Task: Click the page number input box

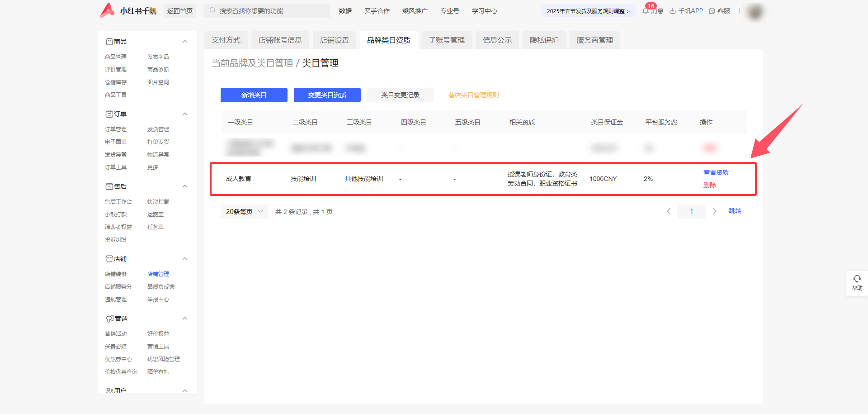Action: pyautogui.click(x=692, y=212)
